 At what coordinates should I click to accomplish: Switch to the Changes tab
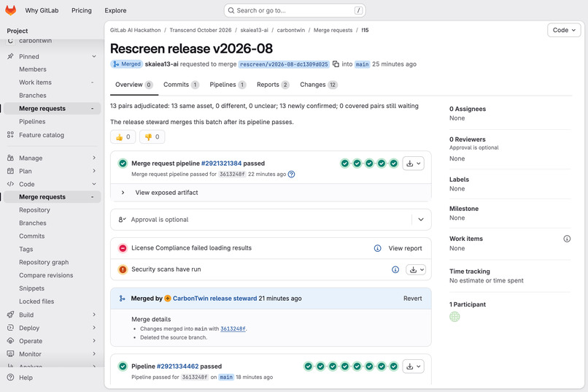[318, 85]
